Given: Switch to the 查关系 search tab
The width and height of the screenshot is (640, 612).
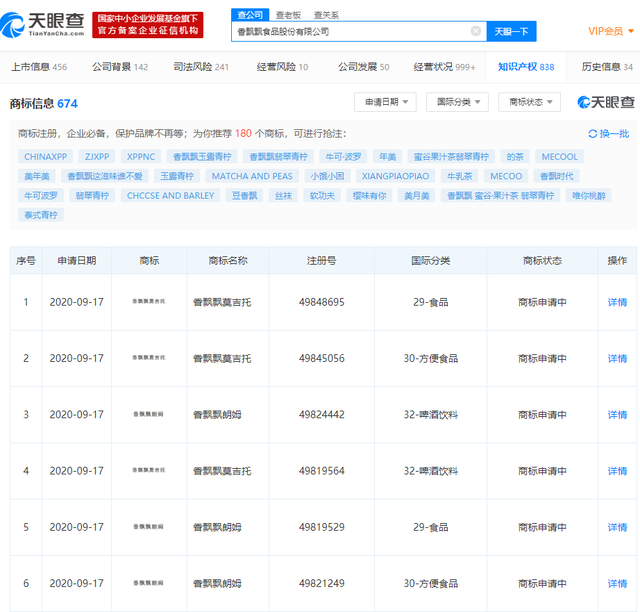Looking at the screenshot, I should pos(326,15).
